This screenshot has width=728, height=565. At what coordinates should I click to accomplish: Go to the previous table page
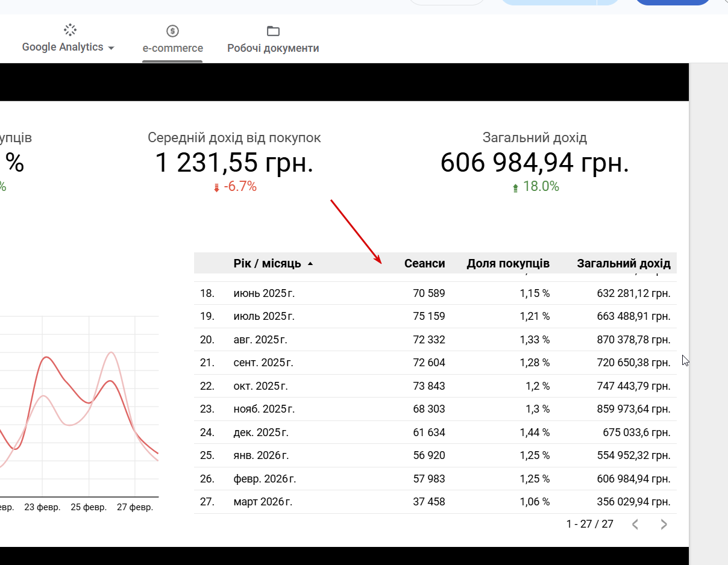pyautogui.click(x=635, y=524)
